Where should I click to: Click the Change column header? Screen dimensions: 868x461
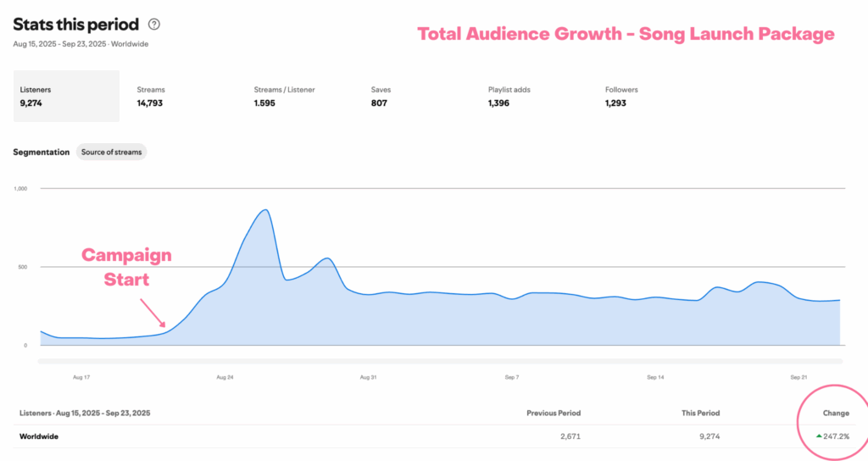(x=836, y=413)
